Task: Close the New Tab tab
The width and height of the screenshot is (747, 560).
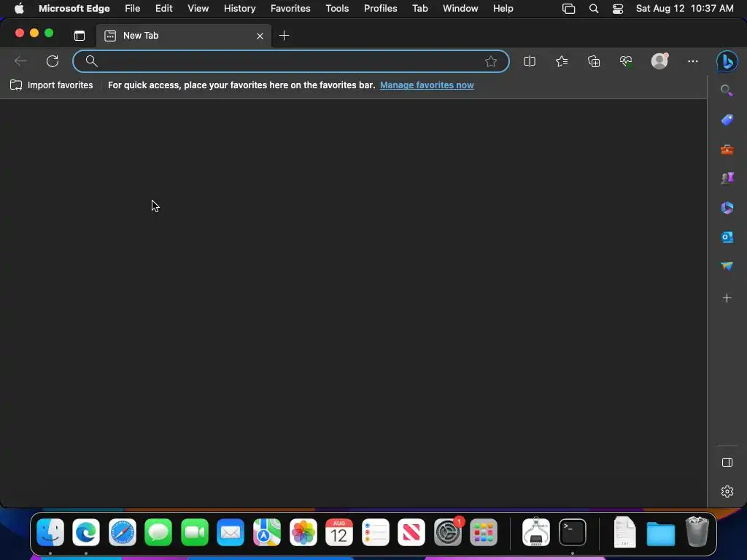Action: (260, 36)
